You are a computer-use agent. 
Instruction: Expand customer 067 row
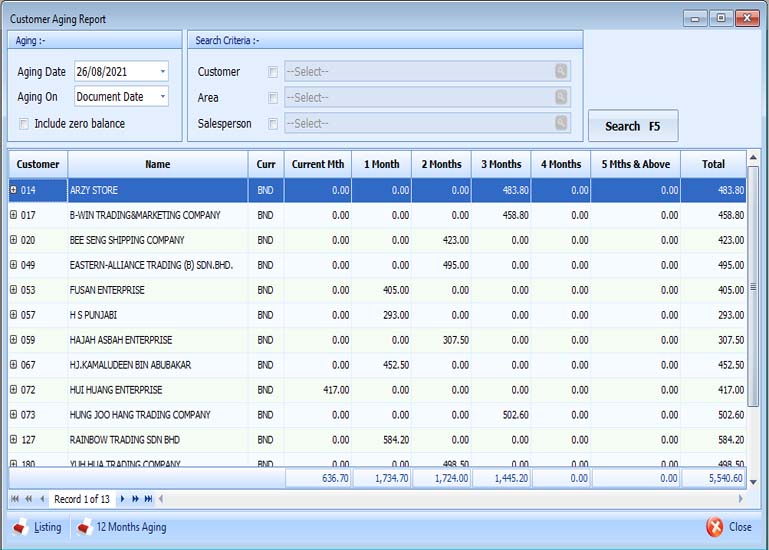(14, 365)
